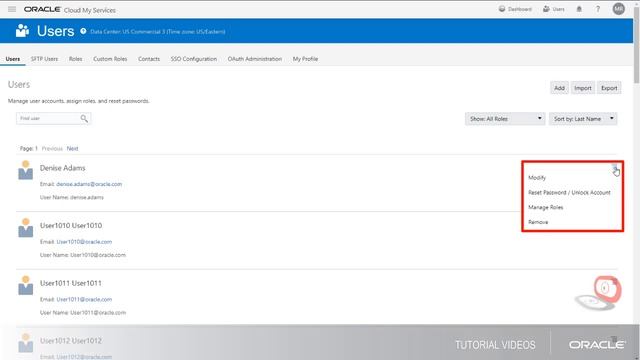Expand the Sort by: Last Name dropdown

click(x=583, y=119)
